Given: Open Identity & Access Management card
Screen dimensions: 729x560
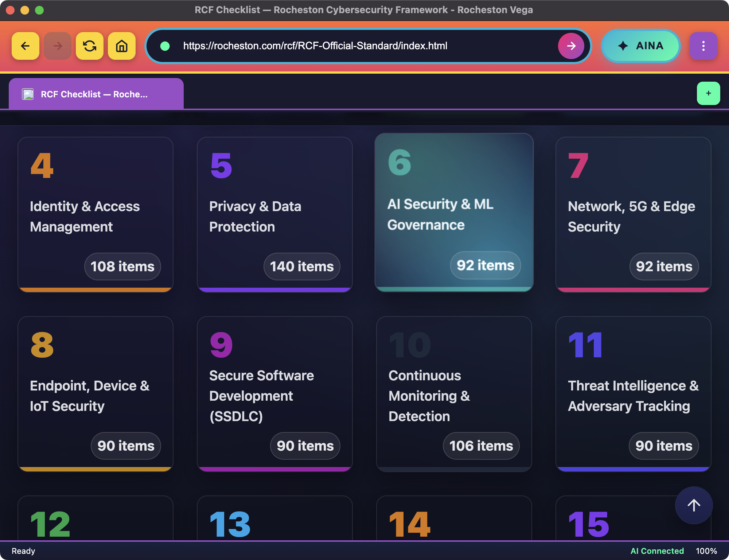Looking at the screenshot, I should (x=95, y=215).
